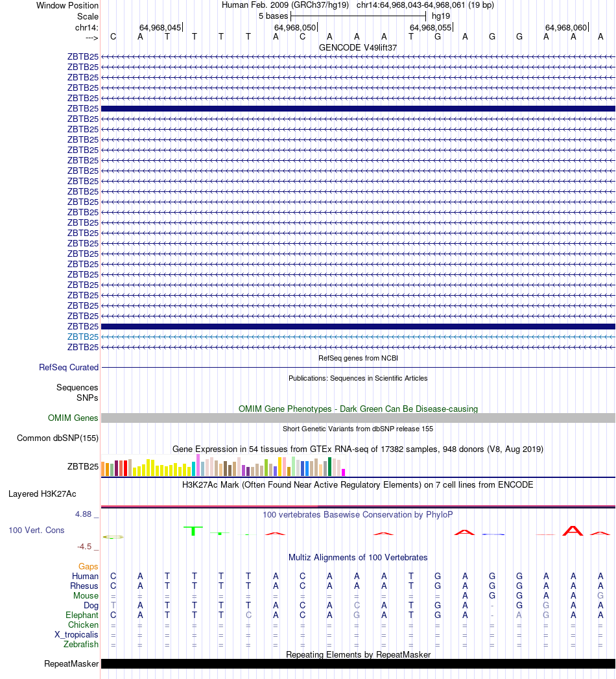
Task: Click the 100 Vert. Cons track label
Action: click(36, 530)
